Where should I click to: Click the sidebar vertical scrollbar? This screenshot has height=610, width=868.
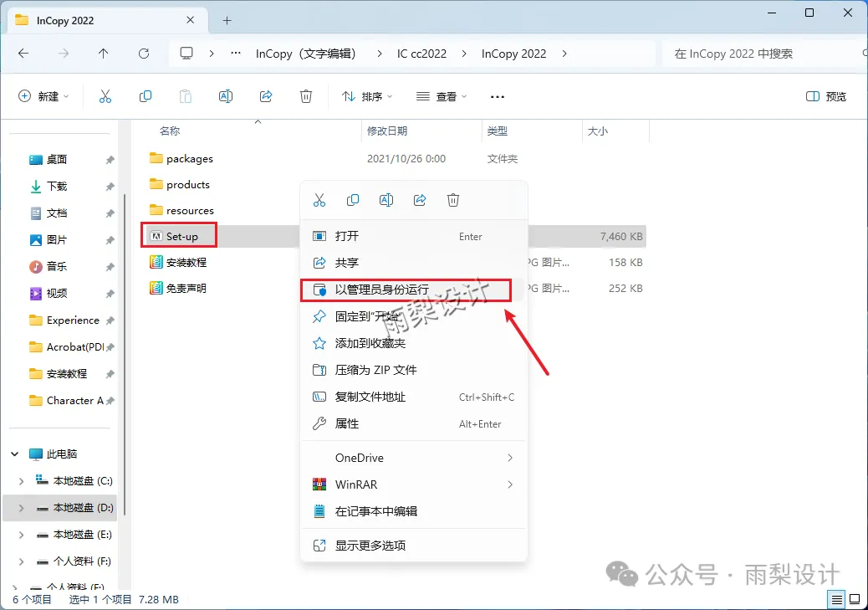124,355
